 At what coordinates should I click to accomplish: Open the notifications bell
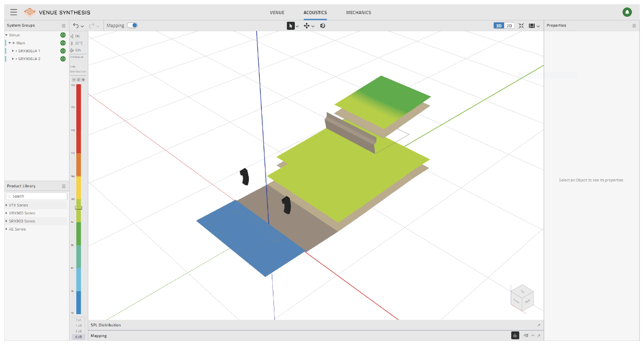click(x=627, y=12)
